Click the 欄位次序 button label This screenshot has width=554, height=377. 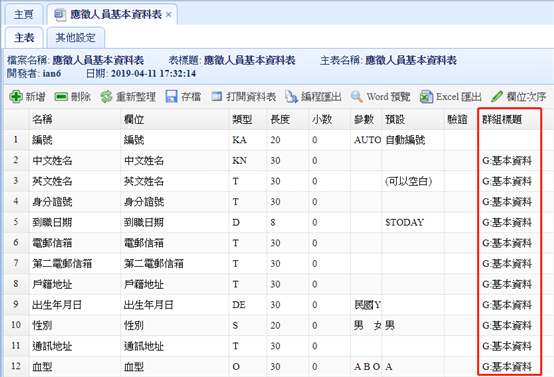tap(526, 96)
